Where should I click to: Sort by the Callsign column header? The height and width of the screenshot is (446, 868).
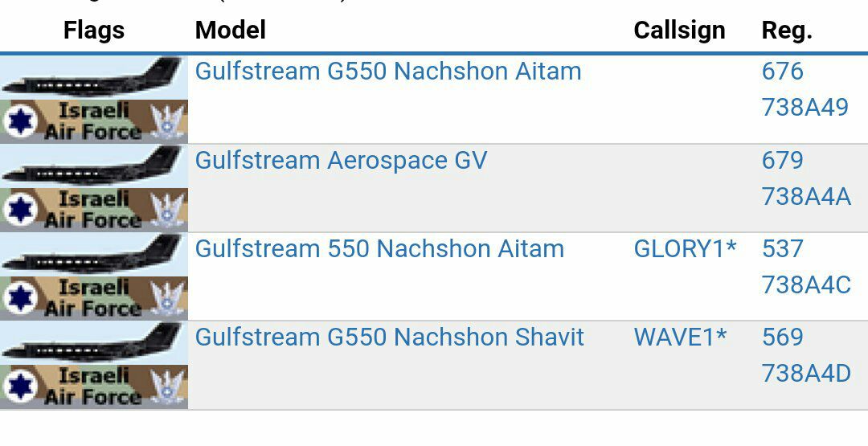(x=679, y=30)
